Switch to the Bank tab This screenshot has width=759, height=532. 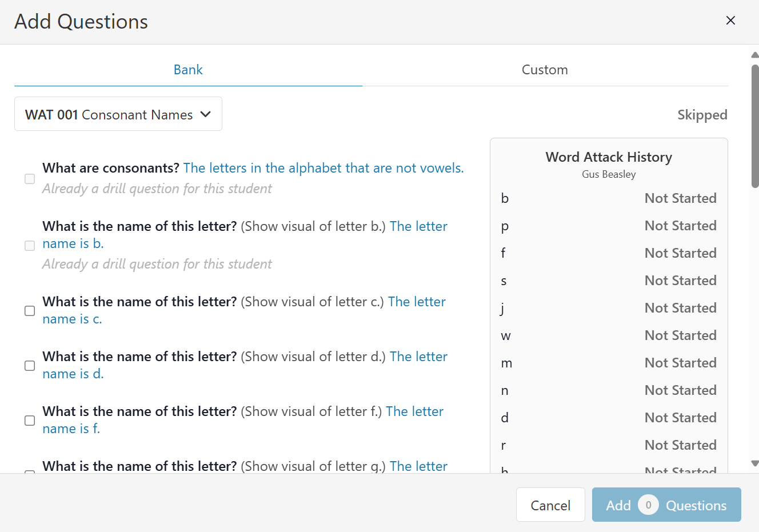click(x=188, y=70)
